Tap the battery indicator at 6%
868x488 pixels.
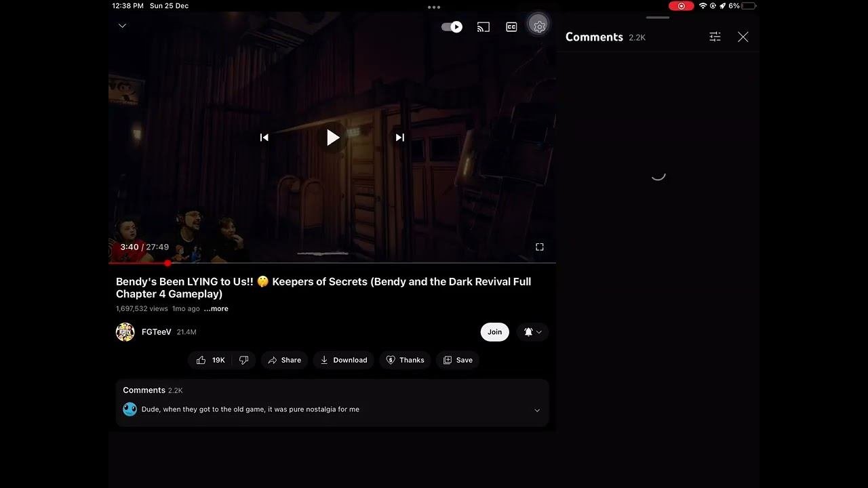[742, 6]
